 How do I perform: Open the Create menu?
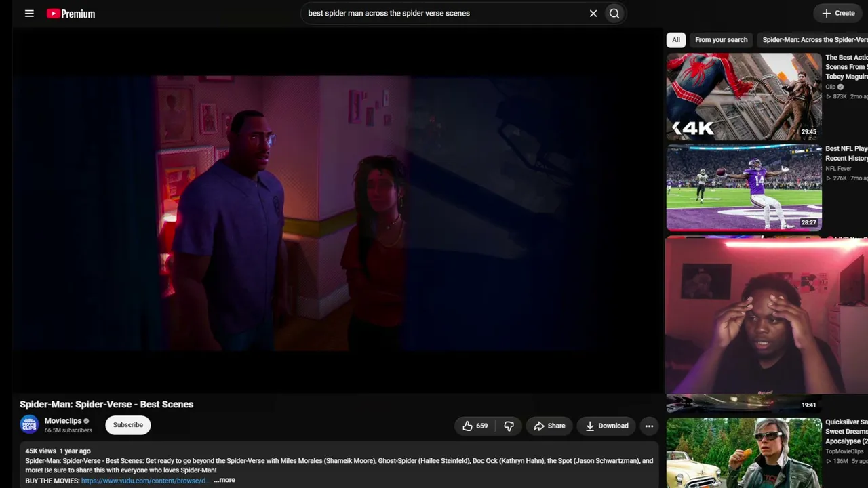(838, 13)
